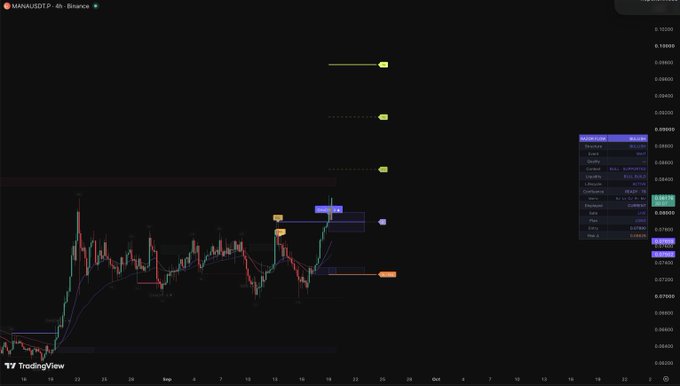Select the topmost yellow target tag
This screenshot has height=386, width=680.
(x=383, y=65)
